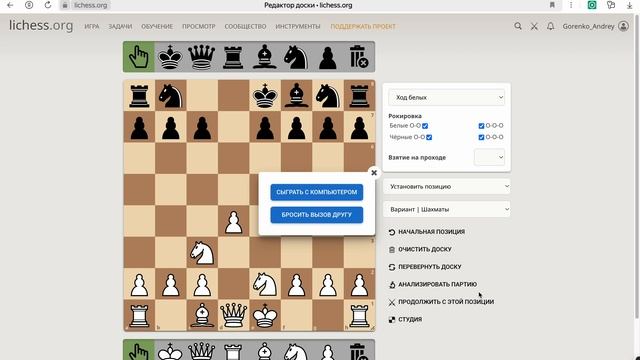
Task: Click white pawn on d4 square
Action: 233,222
